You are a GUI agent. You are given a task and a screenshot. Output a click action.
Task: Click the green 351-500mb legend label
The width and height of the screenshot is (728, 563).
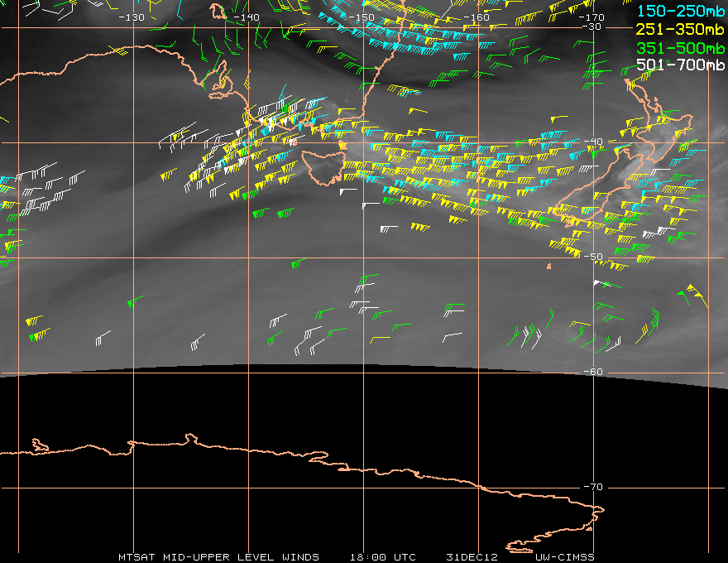tap(680, 48)
